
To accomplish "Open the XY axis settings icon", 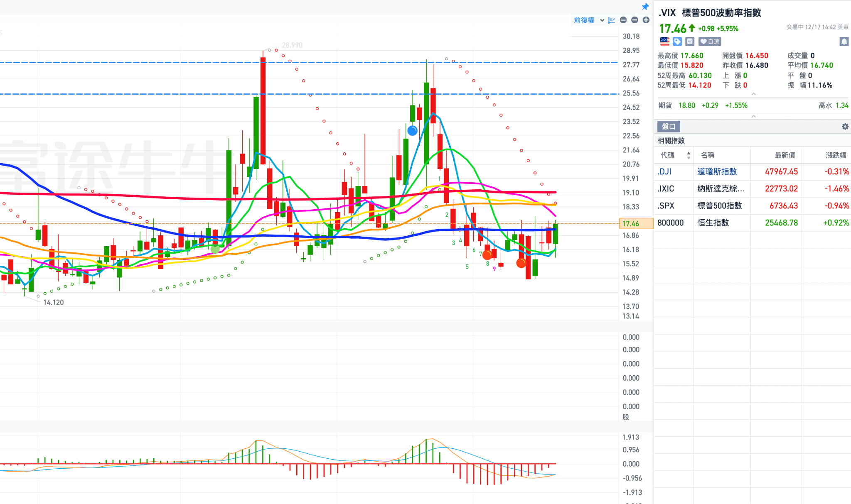I will 611,20.
